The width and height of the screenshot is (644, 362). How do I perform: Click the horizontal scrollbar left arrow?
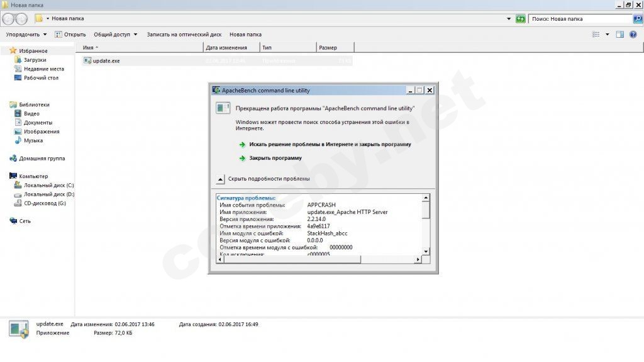[x=220, y=259]
